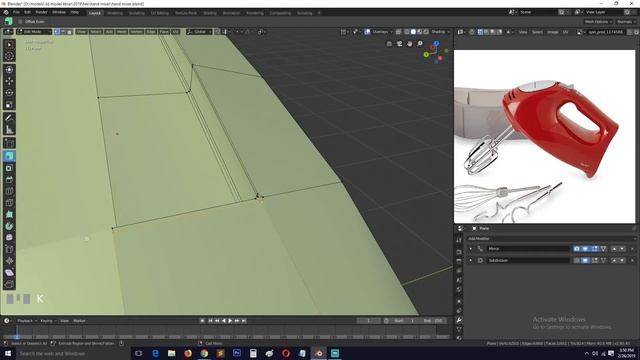Open Blender from the Windows taskbar
Viewport: 640px width, 360px height.
point(318,353)
